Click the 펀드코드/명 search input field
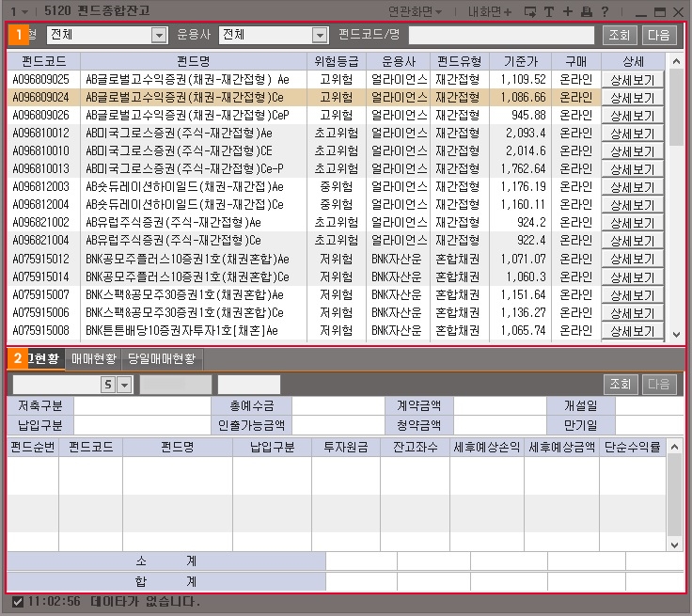The width and height of the screenshot is (692, 616). (501, 35)
